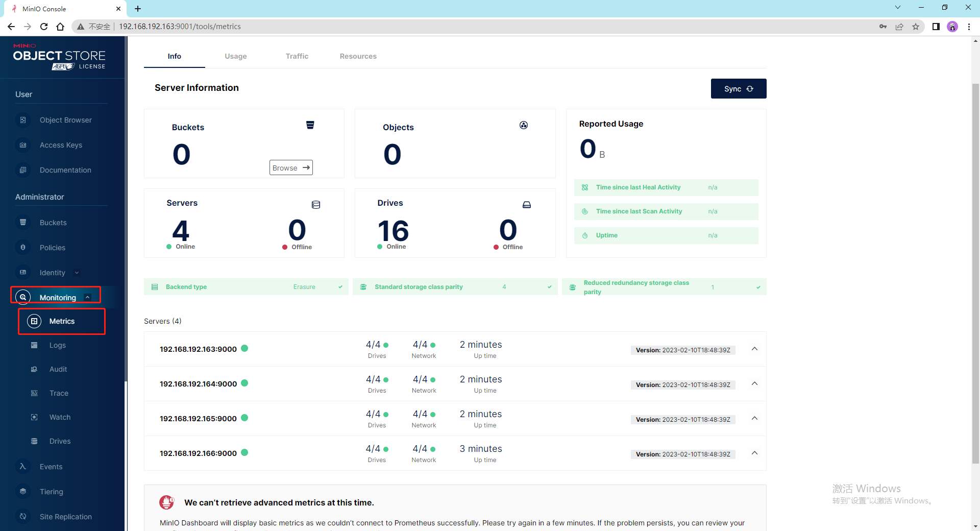Switch to the Info tab
The image size is (980, 531).
pyautogui.click(x=175, y=56)
